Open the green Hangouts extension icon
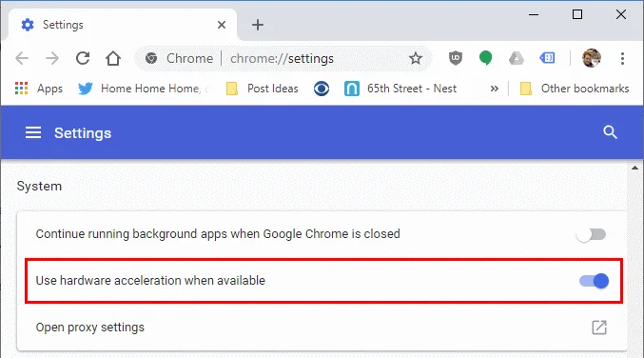This screenshot has width=644, height=358. [x=485, y=58]
